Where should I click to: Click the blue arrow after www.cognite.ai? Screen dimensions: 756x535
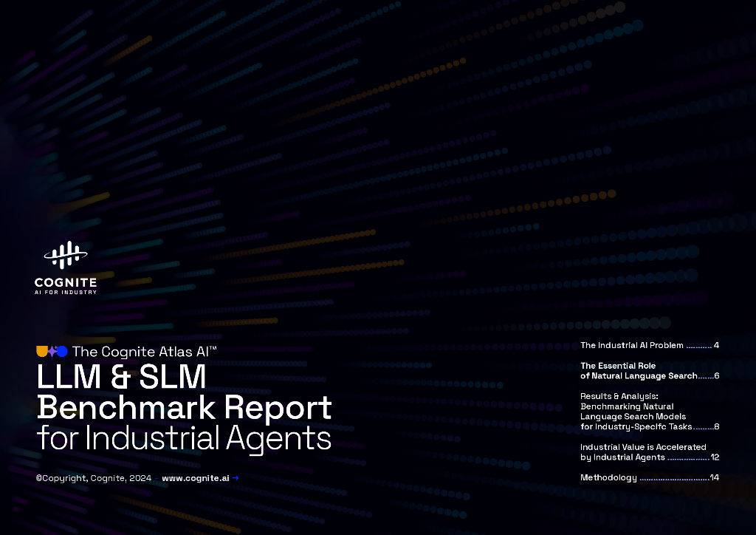tap(236, 478)
